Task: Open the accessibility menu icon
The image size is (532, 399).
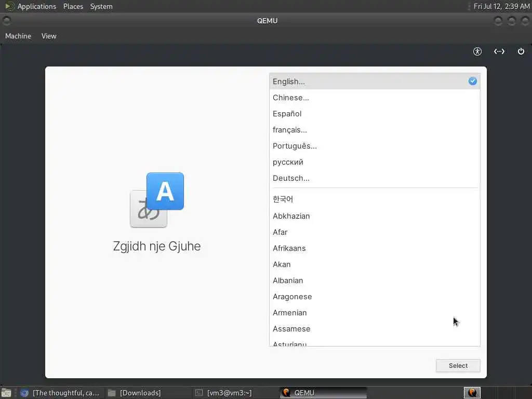Action: coord(477,51)
